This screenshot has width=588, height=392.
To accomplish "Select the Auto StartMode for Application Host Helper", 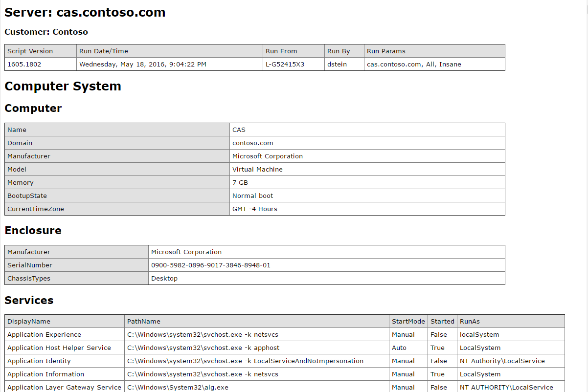I will point(399,348).
